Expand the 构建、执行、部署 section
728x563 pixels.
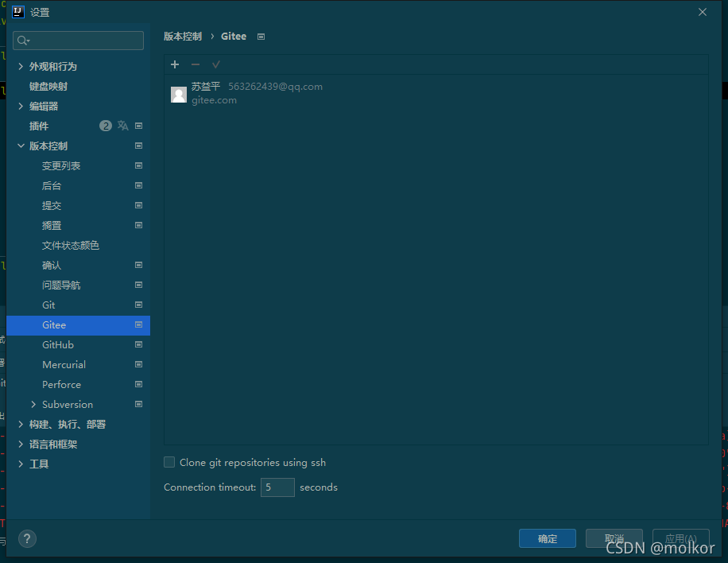(21, 425)
